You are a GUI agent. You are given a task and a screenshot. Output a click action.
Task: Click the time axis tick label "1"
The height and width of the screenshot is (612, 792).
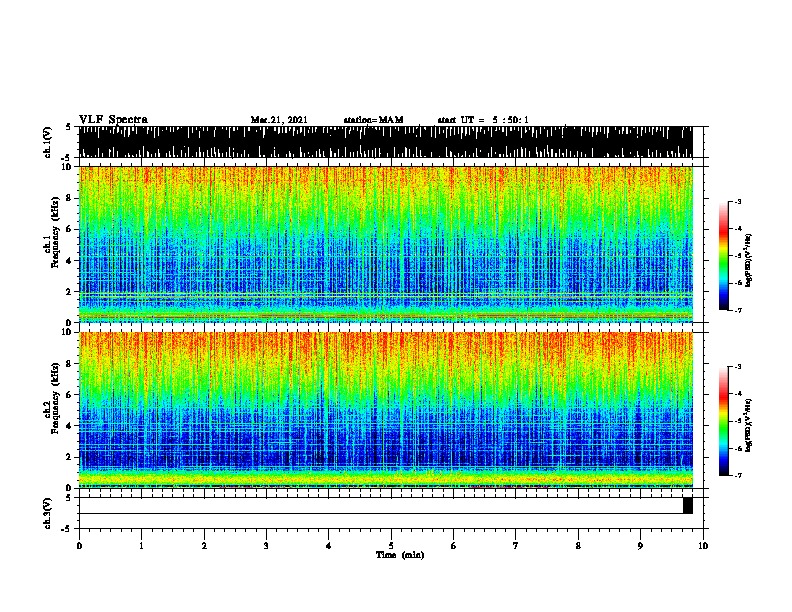coord(142,546)
